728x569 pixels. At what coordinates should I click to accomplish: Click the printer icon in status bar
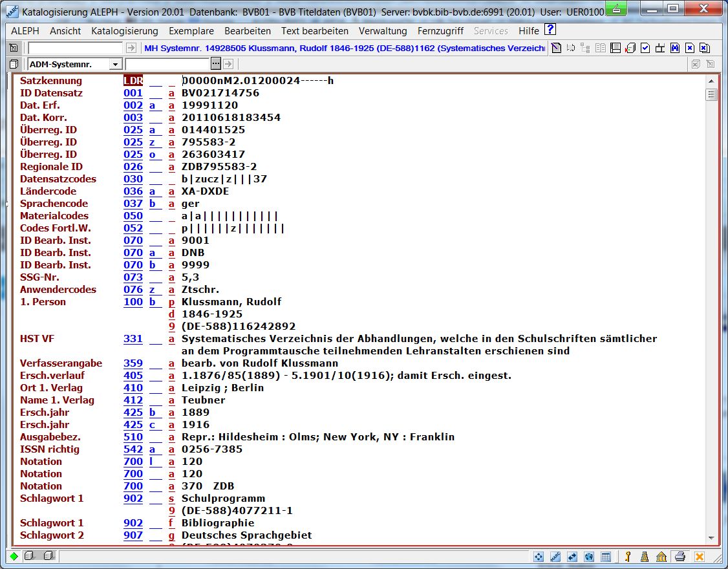tap(680, 557)
